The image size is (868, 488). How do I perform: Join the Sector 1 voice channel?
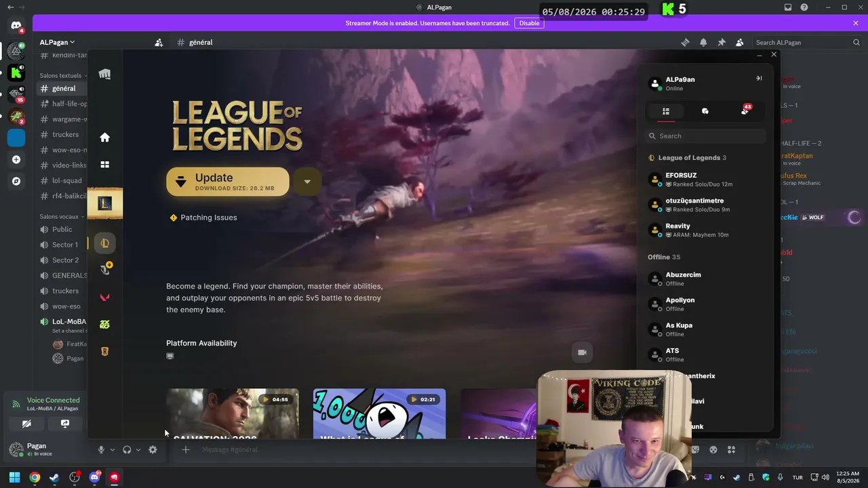pos(63,245)
